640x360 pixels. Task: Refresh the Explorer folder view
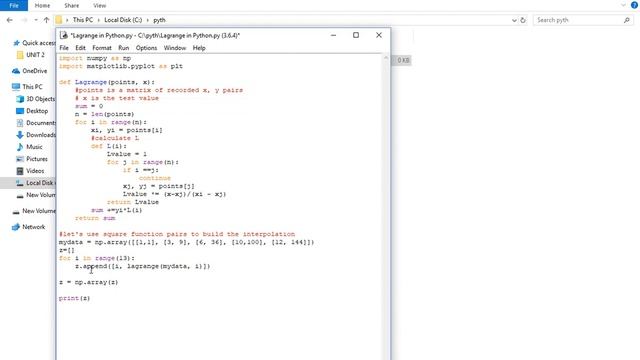[x=523, y=20]
